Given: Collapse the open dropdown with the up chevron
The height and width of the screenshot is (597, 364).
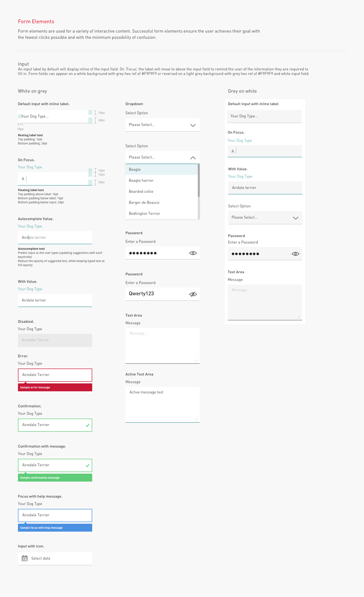Looking at the screenshot, I should click(x=193, y=158).
